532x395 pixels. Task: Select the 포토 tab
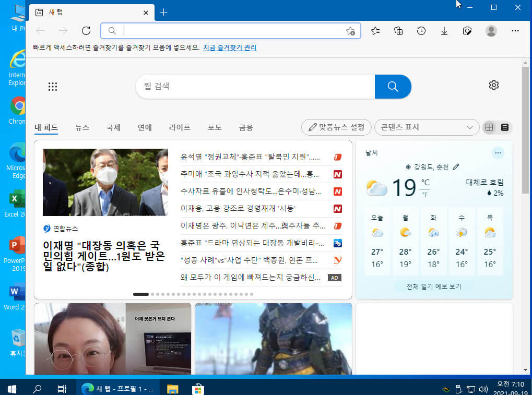coord(215,128)
